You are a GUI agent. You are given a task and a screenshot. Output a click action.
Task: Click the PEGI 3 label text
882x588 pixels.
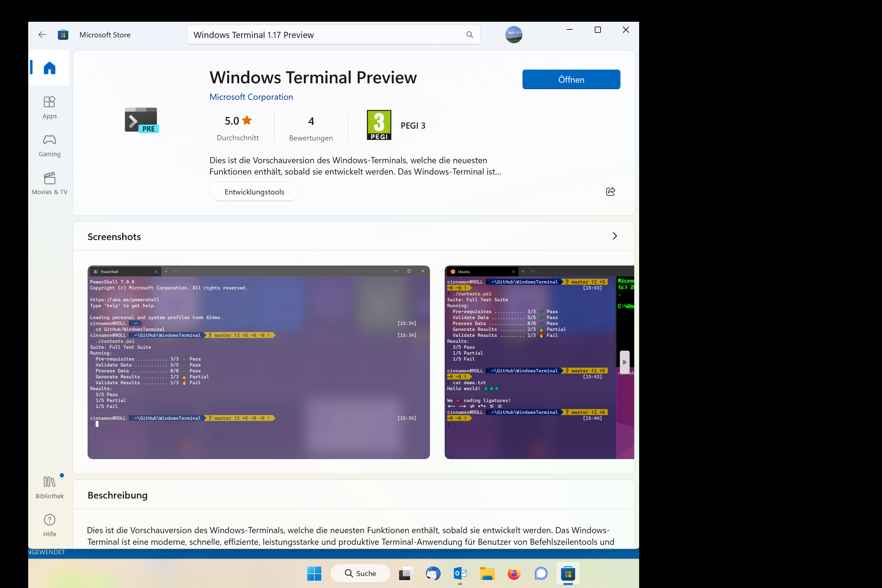[x=413, y=126]
